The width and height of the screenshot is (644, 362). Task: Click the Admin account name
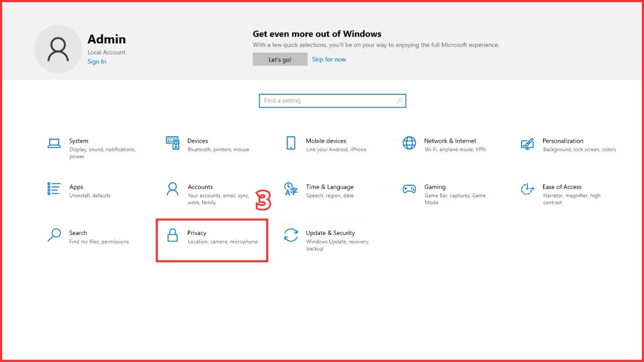click(x=106, y=39)
